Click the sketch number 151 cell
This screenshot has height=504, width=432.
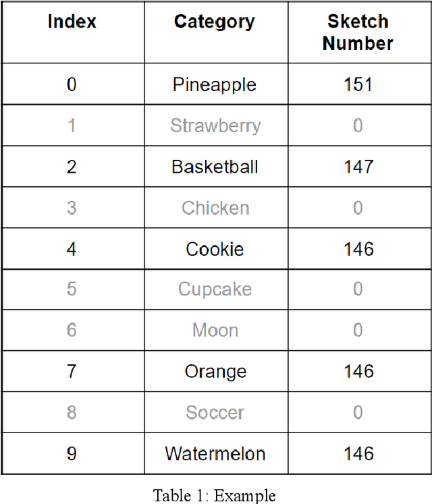pyautogui.click(x=358, y=84)
